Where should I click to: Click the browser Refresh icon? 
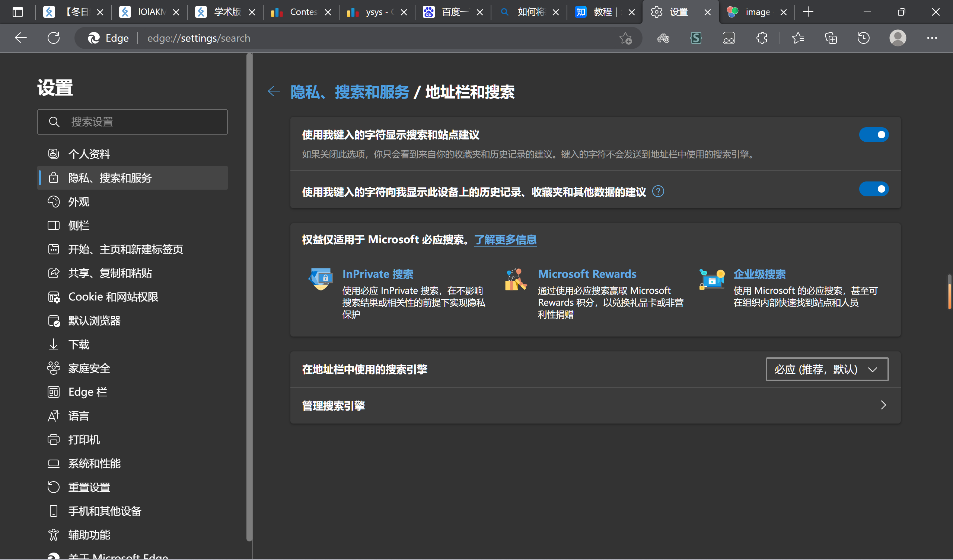point(54,38)
